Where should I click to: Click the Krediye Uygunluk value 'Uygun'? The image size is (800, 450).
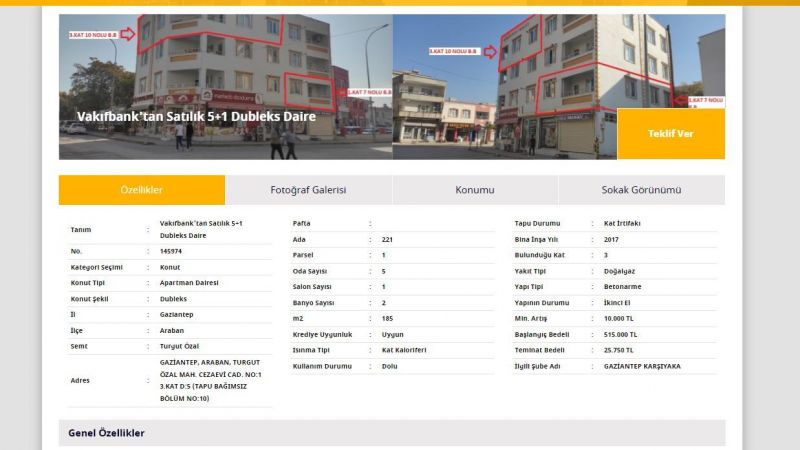(393, 334)
